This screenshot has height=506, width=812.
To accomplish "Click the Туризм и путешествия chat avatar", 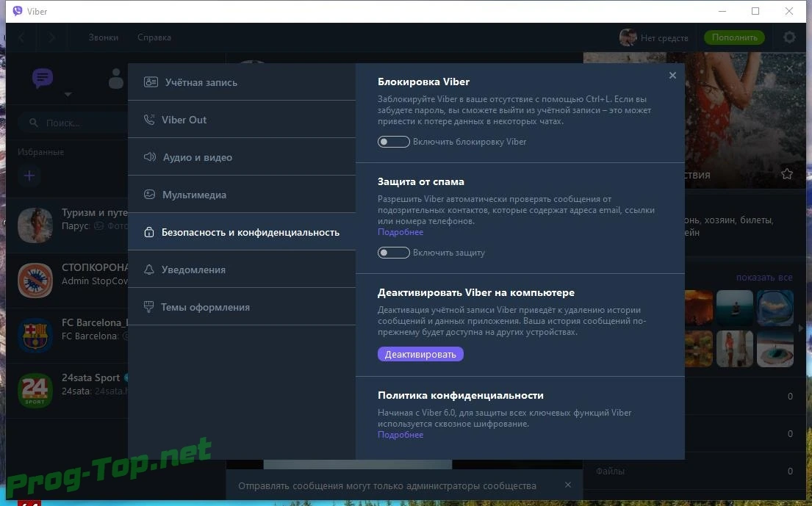I will 35,225.
